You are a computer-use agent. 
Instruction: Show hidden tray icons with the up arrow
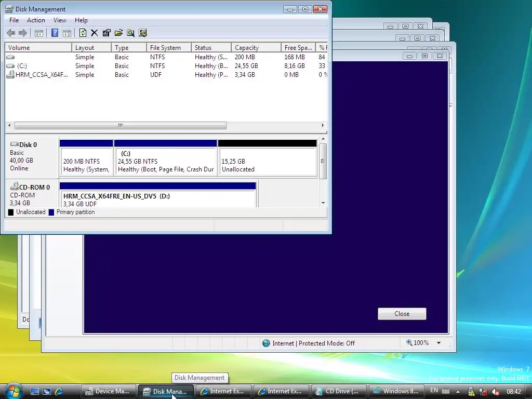point(458,392)
